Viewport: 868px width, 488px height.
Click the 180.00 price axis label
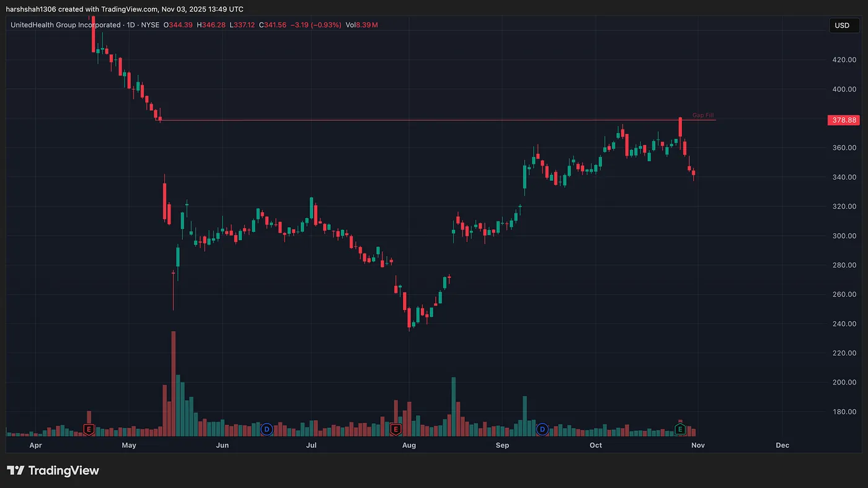click(844, 412)
